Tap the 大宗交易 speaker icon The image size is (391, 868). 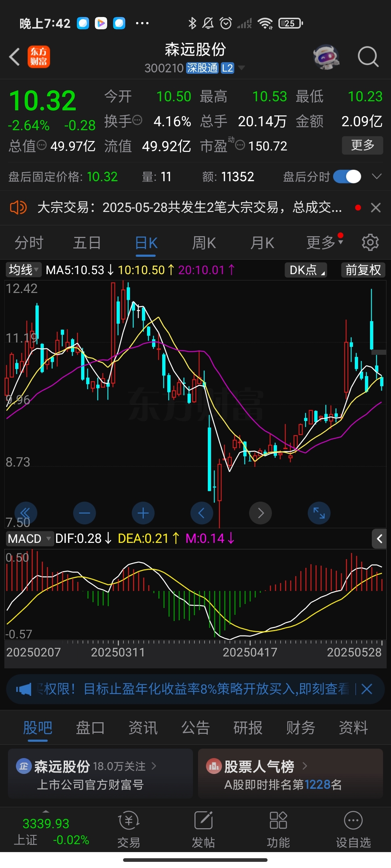18,208
